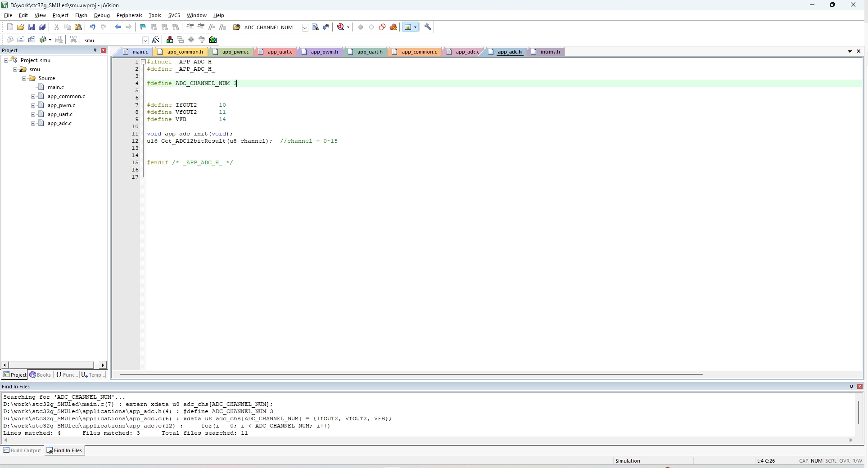Viewport: 868px width, 468px height.
Task: Open batch build dropdown arrow
Action: point(50,40)
